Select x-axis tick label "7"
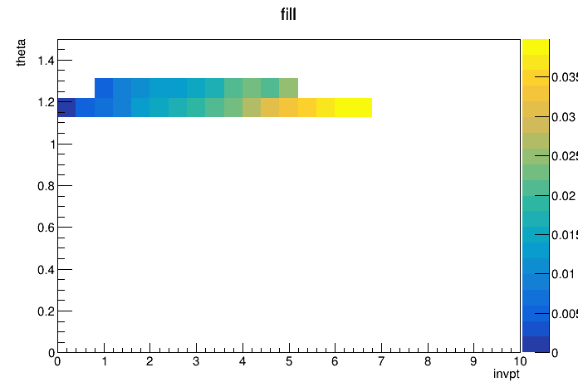This screenshot has width=578, height=392. click(381, 361)
